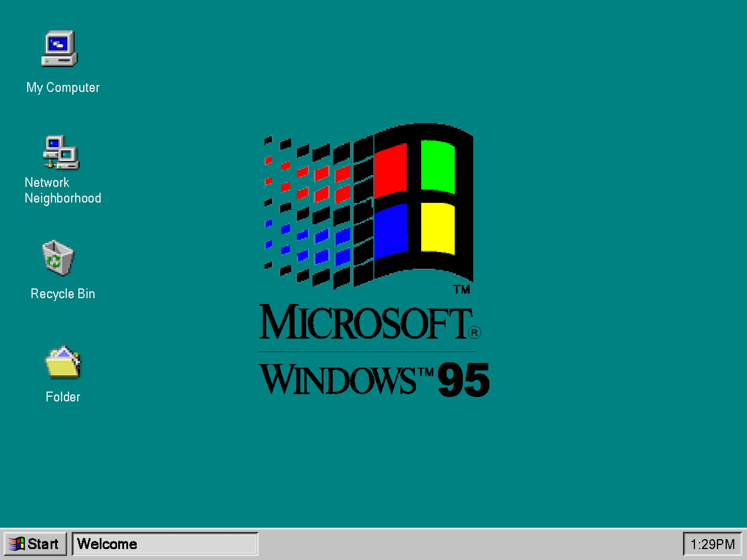This screenshot has width=747, height=560.
Task: Click the Folder label text
Action: click(63, 397)
